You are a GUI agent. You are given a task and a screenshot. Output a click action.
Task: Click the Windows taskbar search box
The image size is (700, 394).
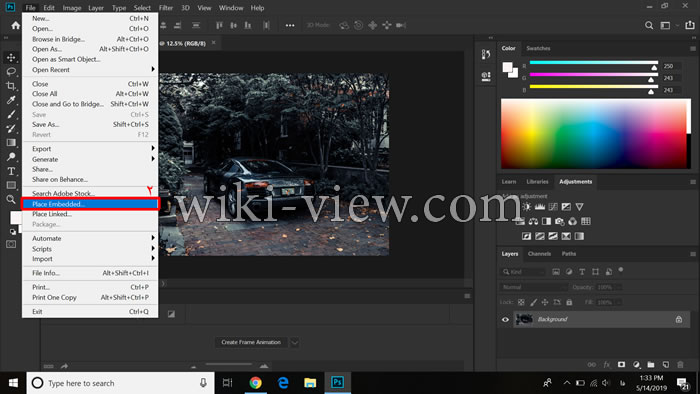pos(120,383)
